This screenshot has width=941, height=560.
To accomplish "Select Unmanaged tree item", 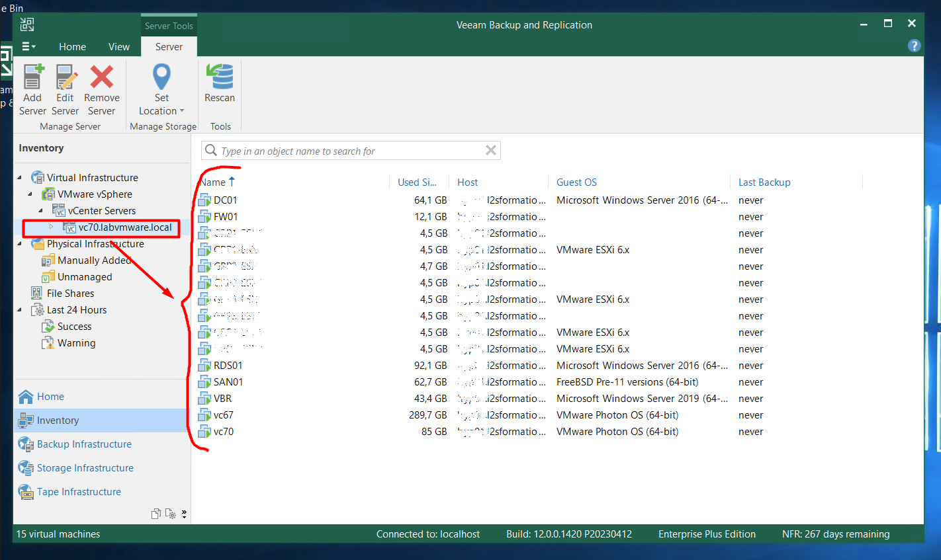I will 85,276.
